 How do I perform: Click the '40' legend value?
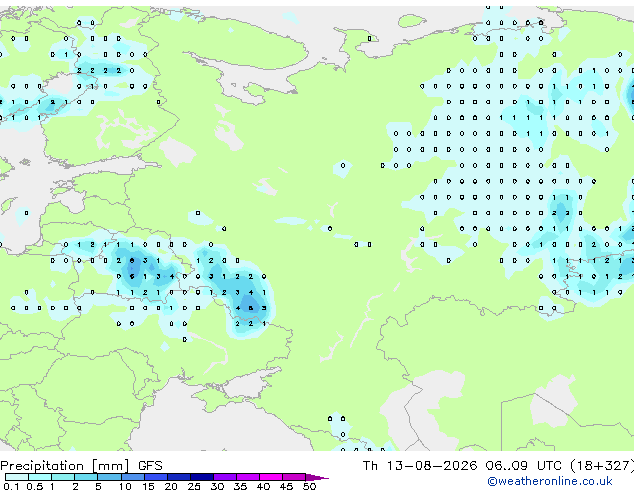263,486
